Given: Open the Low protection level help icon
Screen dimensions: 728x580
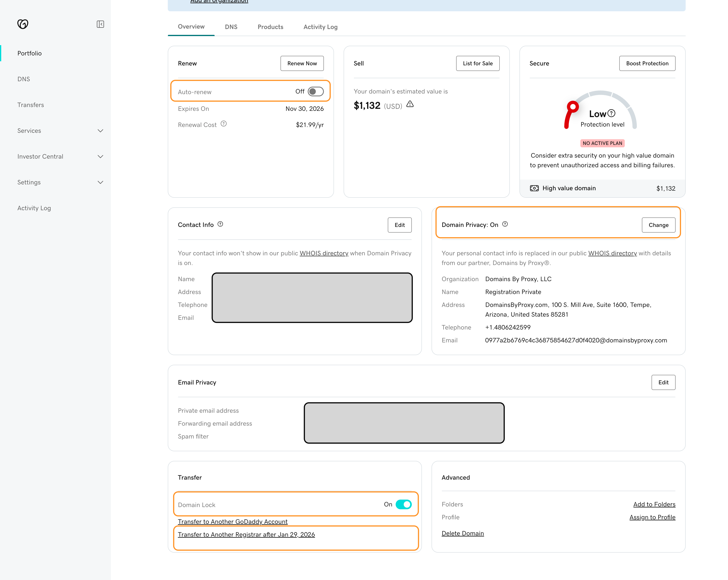Looking at the screenshot, I should [611, 113].
